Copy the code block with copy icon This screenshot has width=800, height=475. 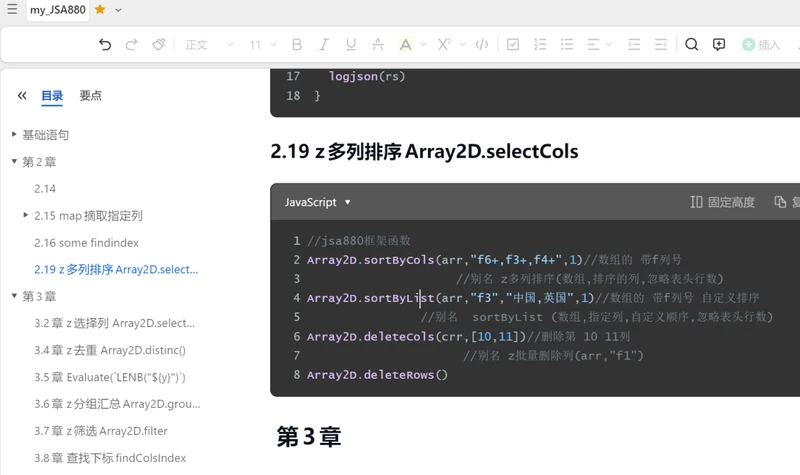(780, 202)
